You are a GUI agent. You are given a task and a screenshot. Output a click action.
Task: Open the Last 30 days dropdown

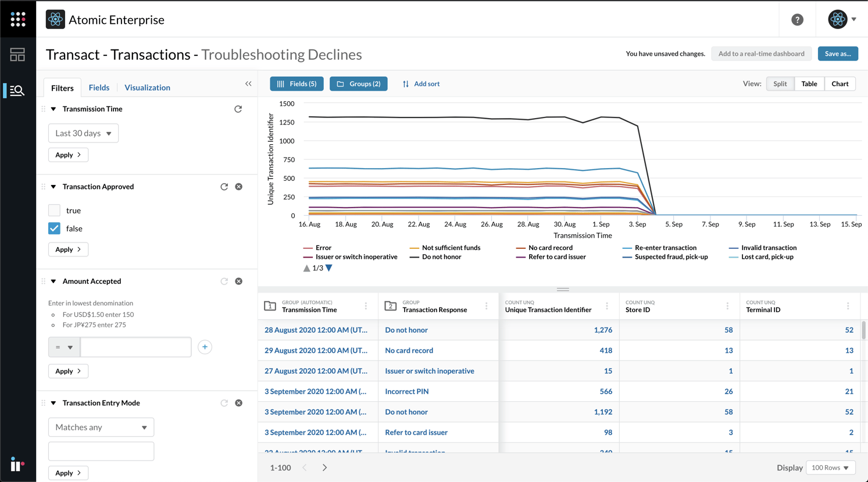pyautogui.click(x=83, y=133)
